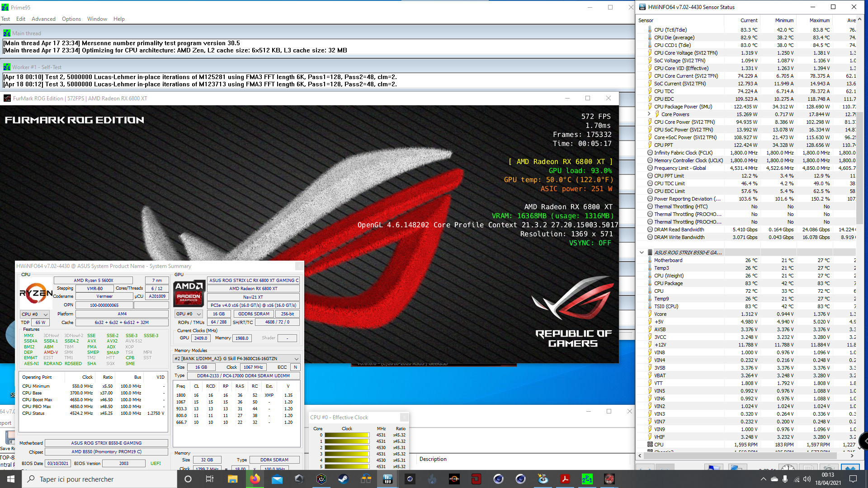The height and width of the screenshot is (488, 868).
Task: Open Adobe Acrobat from the taskbar
Action: click(565, 479)
